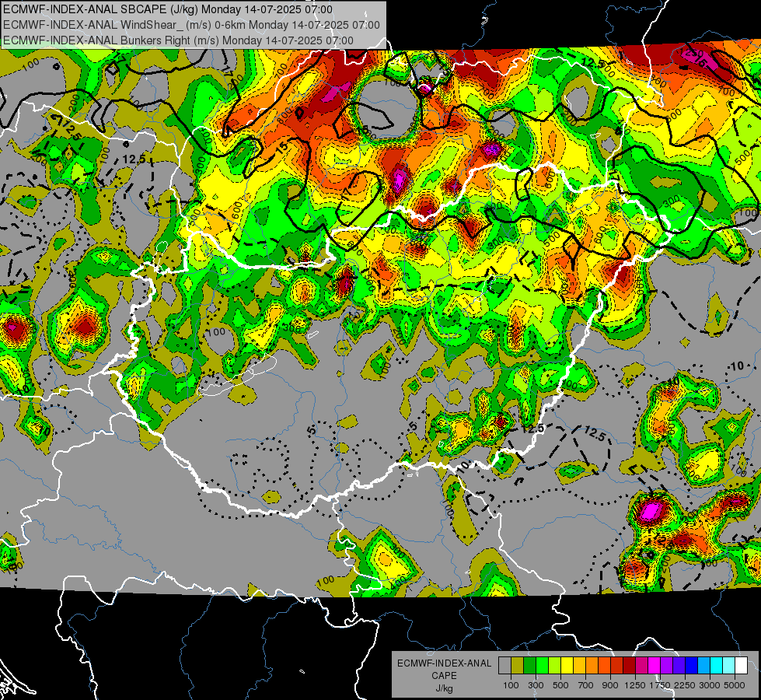Click the 300 value on the legend scale

click(x=536, y=685)
